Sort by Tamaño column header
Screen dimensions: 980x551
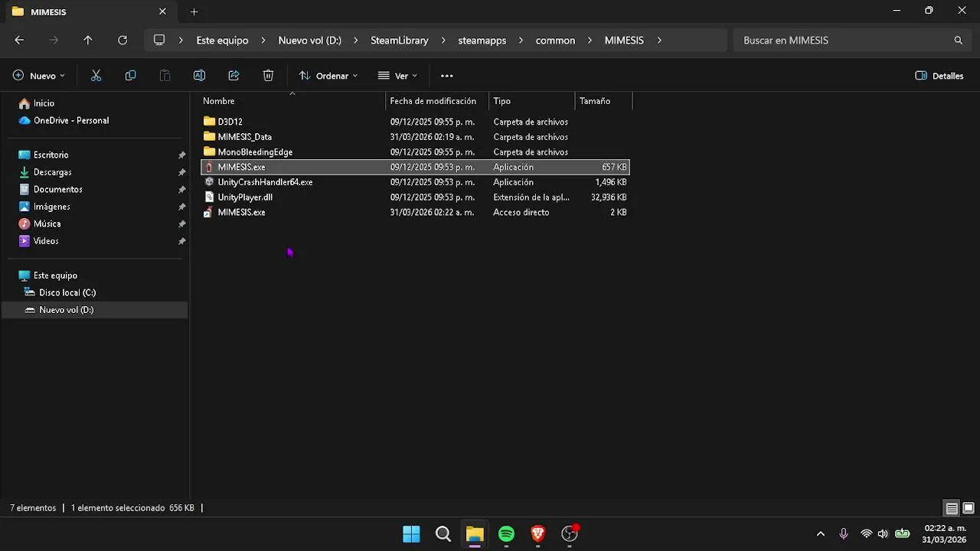604,101
